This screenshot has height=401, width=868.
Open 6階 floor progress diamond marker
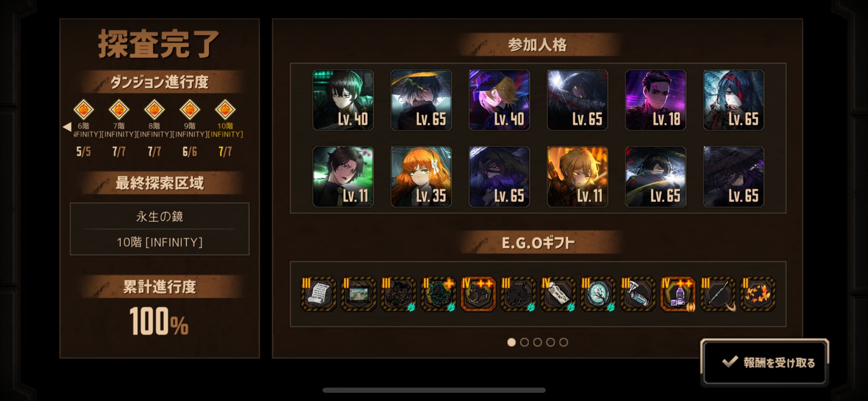[83, 109]
